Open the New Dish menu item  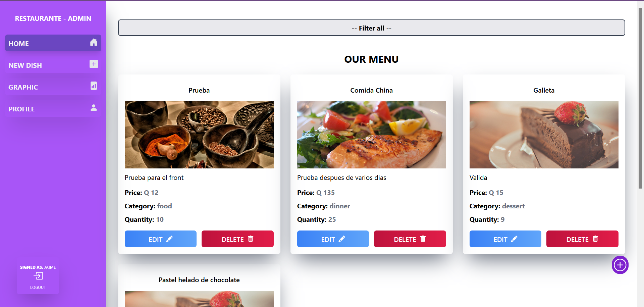25,65
